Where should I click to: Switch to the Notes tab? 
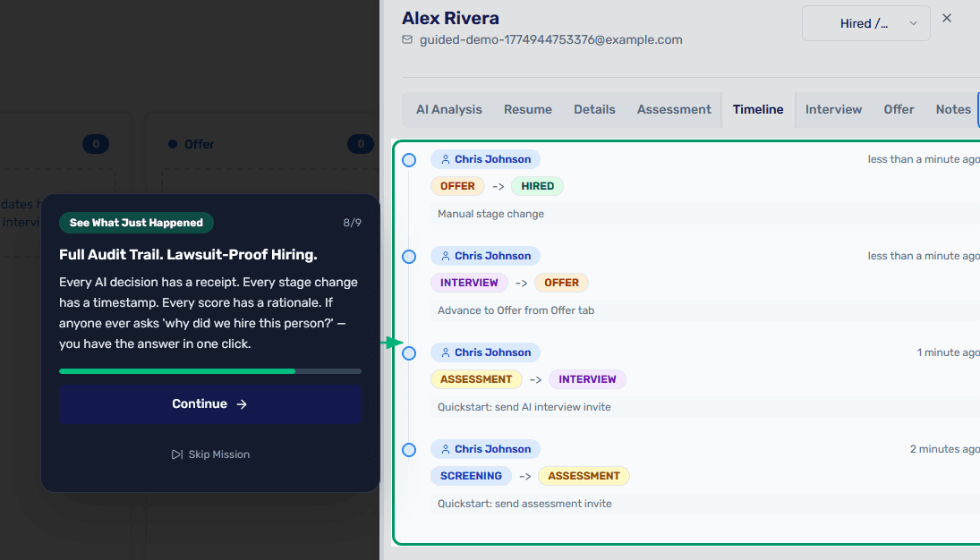click(952, 108)
